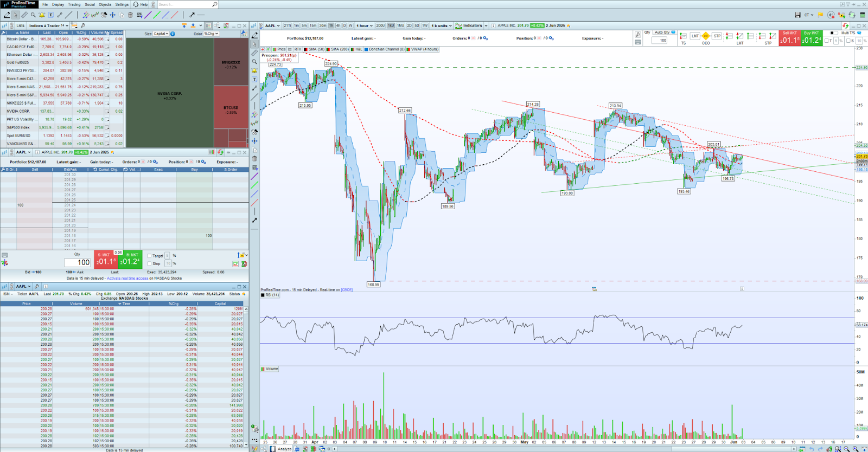Pick the ruler measuring tool in the top toolbar

(24, 15)
